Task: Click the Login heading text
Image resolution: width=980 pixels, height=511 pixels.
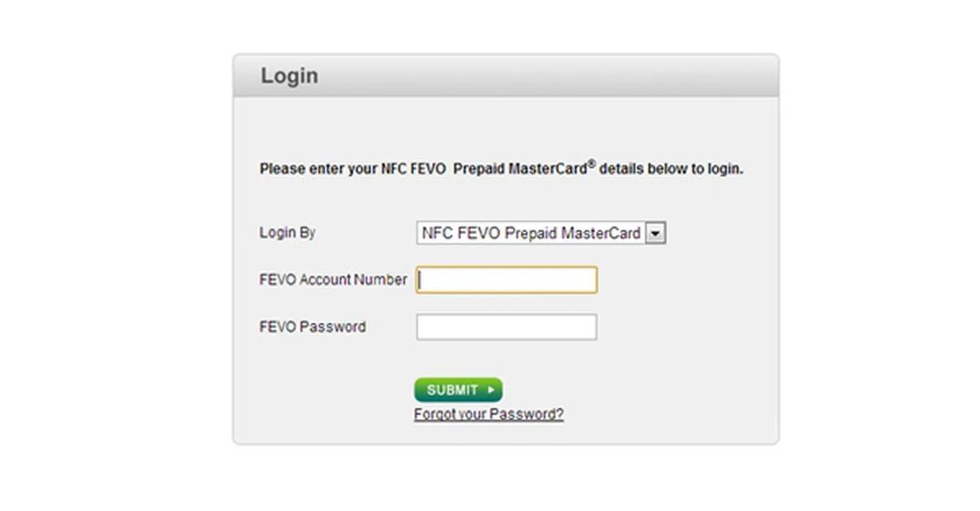Action: [x=289, y=76]
